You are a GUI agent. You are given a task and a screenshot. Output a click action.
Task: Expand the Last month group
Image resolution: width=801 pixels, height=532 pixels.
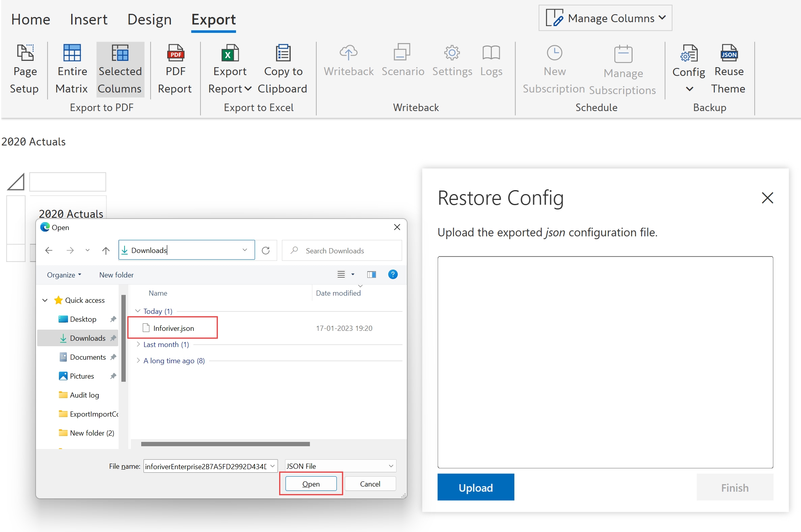pyautogui.click(x=138, y=344)
